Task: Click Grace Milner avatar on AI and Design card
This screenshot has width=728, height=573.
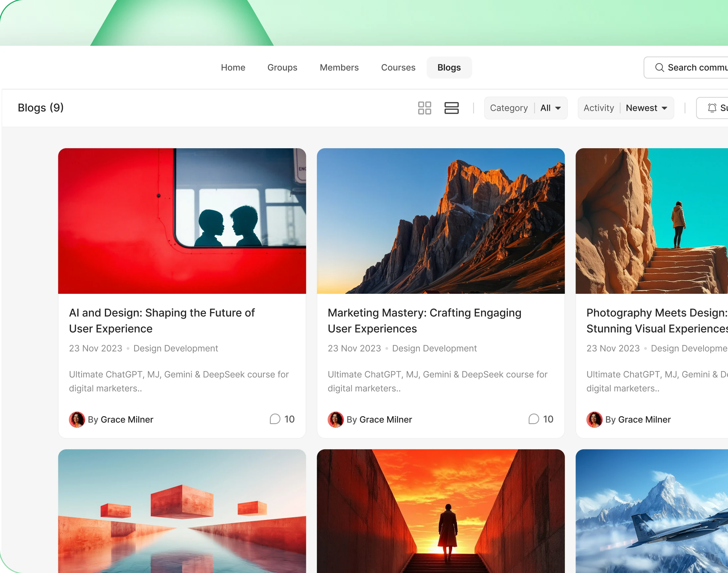Action: tap(77, 419)
